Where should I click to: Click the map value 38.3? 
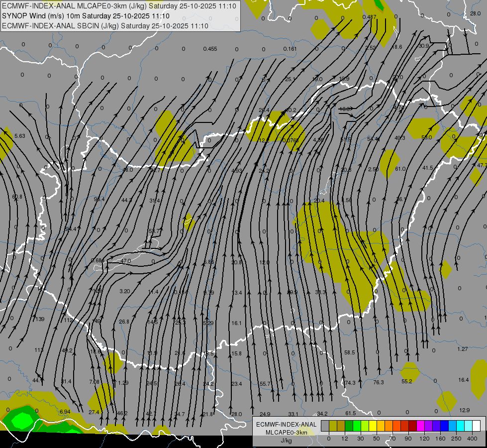(320, 292)
